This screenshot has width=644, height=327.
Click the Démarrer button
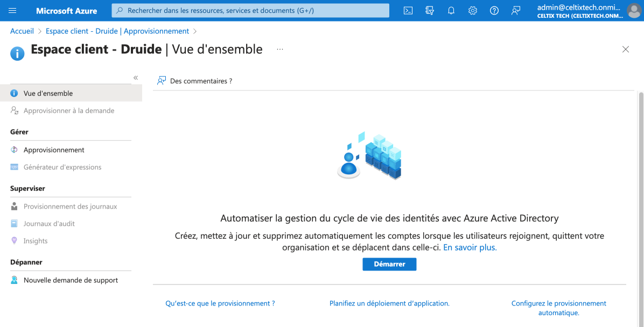click(x=389, y=264)
